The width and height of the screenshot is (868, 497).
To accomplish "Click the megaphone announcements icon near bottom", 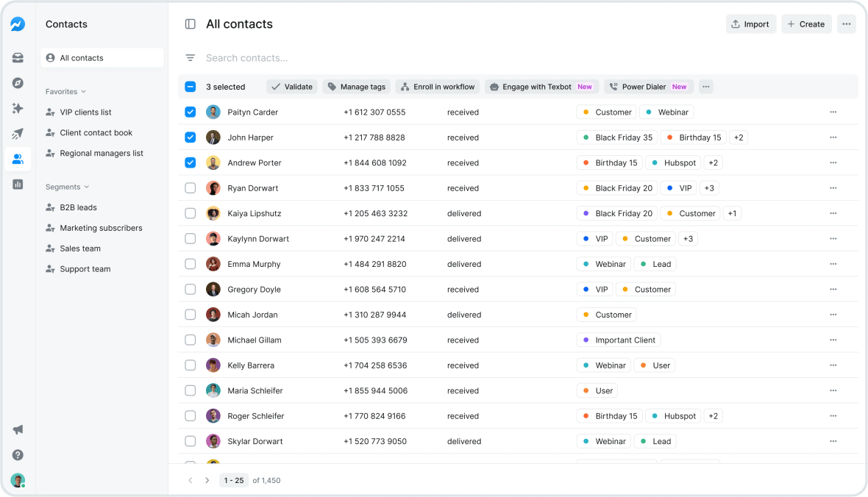I will [18, 429].
